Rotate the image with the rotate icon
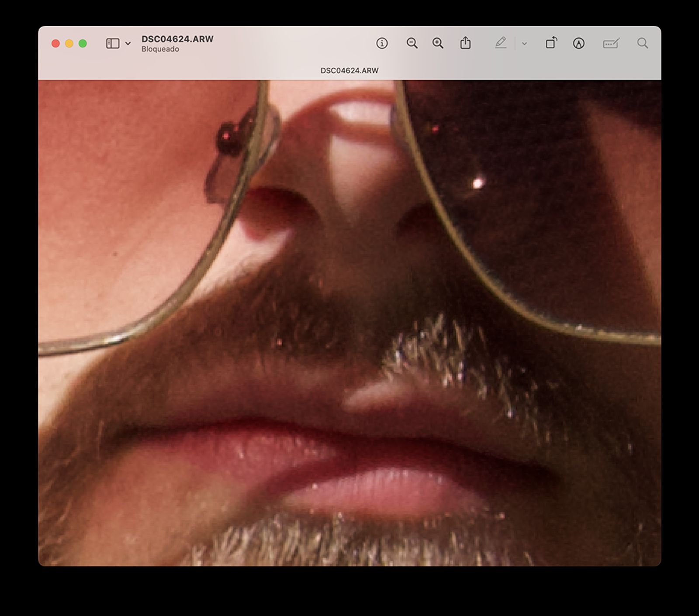Image resolution: width=699 pixels, height=616 pixels. (551, 43)
